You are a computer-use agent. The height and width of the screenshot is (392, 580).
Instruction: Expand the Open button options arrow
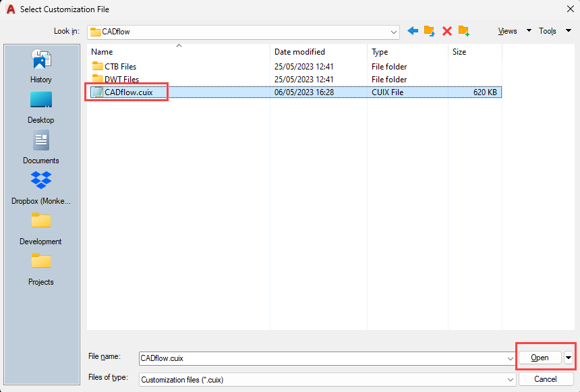[x=569, y=358]
